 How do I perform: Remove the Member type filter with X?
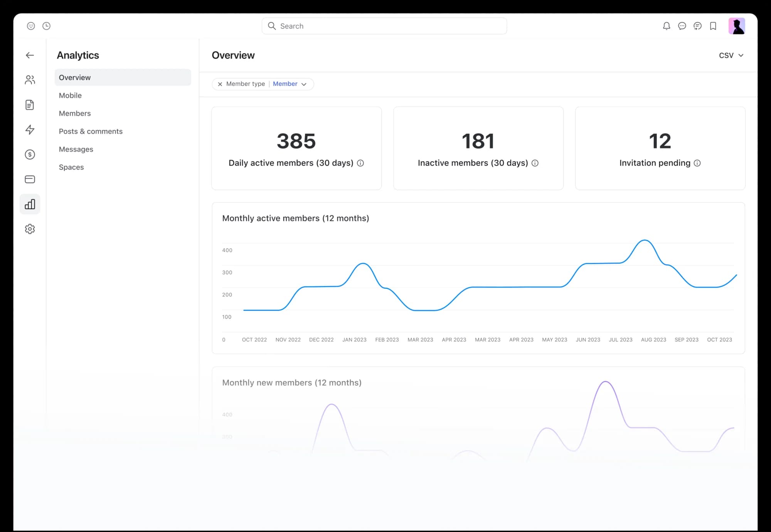[220, 84]
